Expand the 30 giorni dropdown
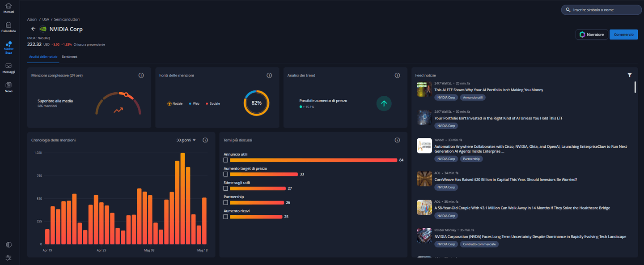Viewport: 644px width, 265px height. (186, 140)
